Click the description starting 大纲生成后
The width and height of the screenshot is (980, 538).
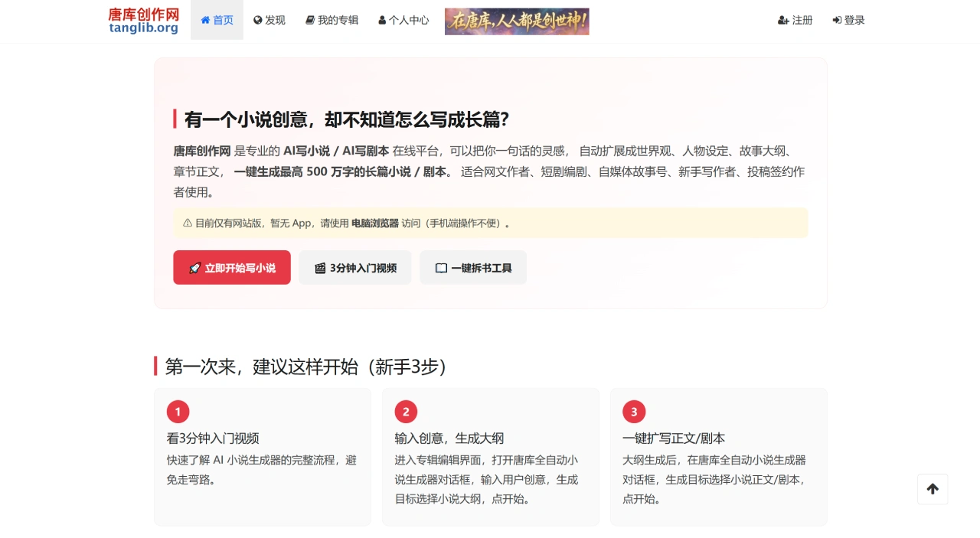pyautogui.click(x=715, y=480)
